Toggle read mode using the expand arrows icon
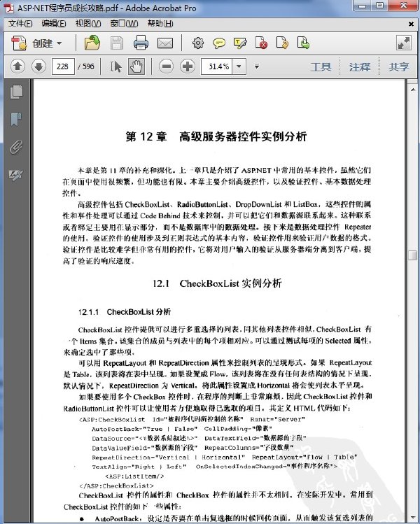420x524 pixels. [x=404, y=43]
